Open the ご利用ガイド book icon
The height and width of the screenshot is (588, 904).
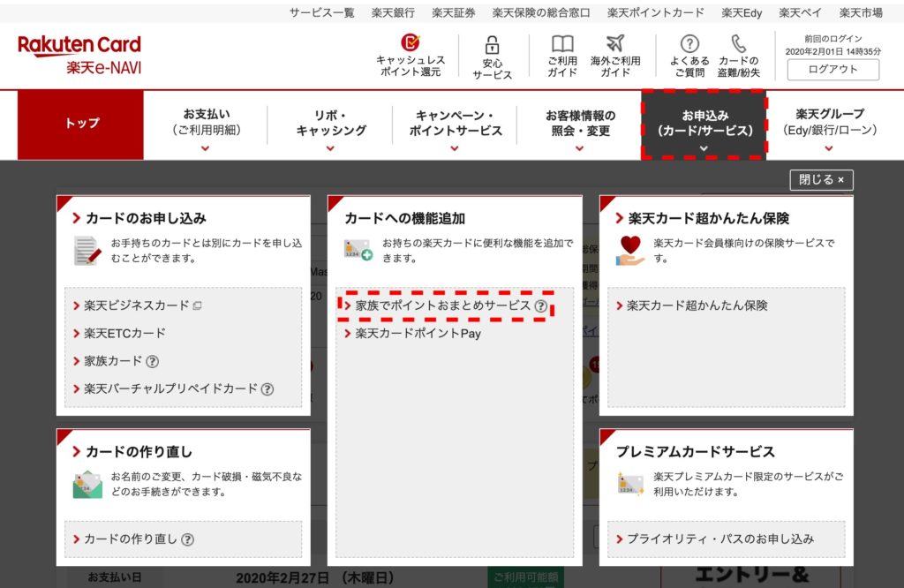tap(562, 44)
